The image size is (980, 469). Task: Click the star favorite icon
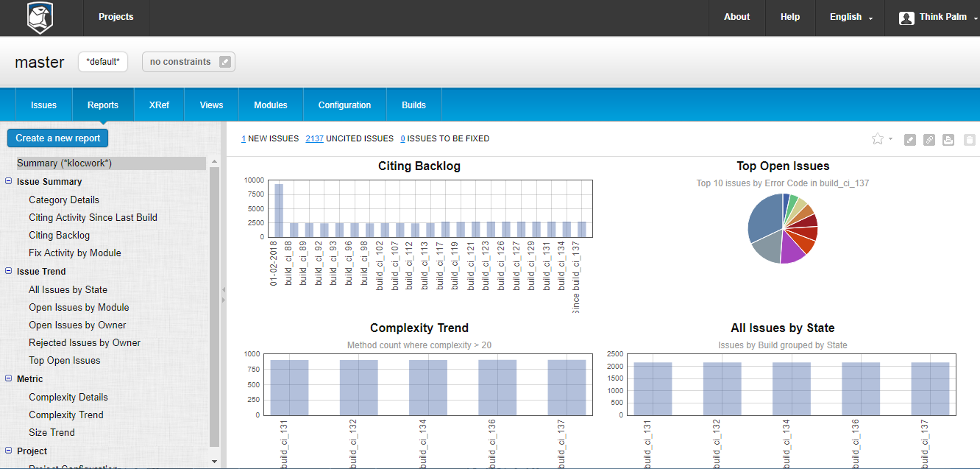tap(877, 138)
